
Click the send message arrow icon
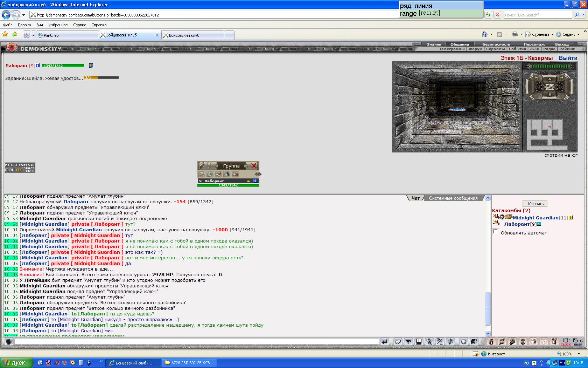(x=384, y=341)
